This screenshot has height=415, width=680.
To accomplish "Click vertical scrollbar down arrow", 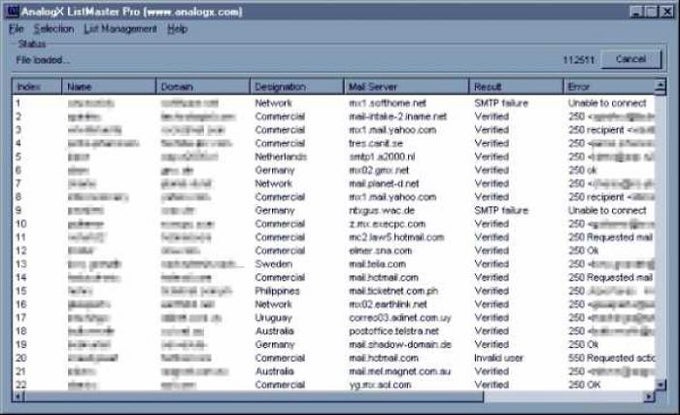I will tap(660, 385).
